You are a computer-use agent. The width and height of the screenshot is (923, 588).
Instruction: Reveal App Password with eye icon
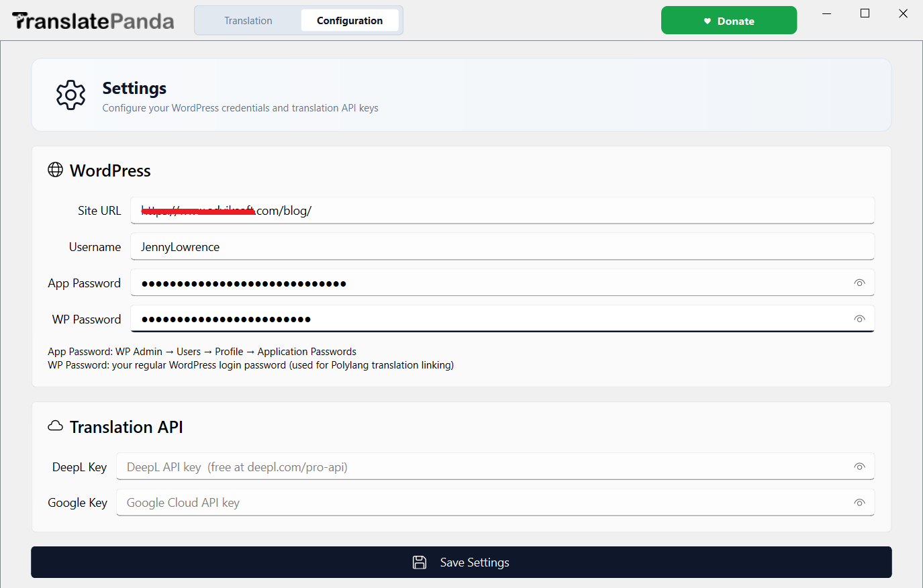(x=859, y=283)
